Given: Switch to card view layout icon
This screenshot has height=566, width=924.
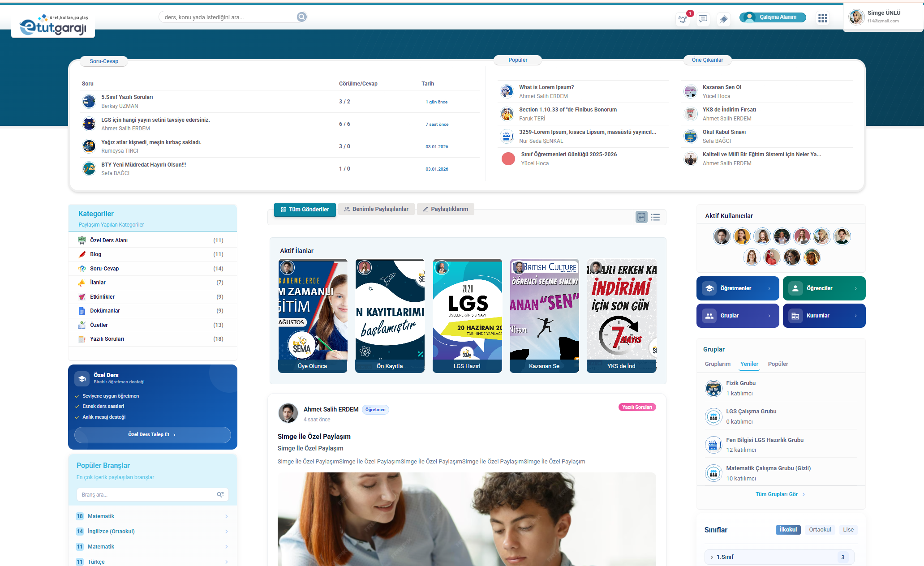Looking at the screenshot, I should [641, 217].
